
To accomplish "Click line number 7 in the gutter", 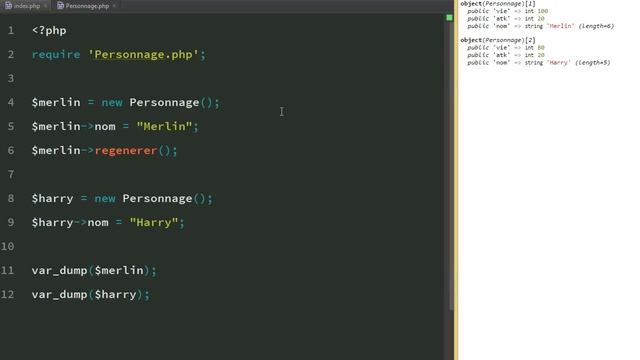I will (11, 175).
